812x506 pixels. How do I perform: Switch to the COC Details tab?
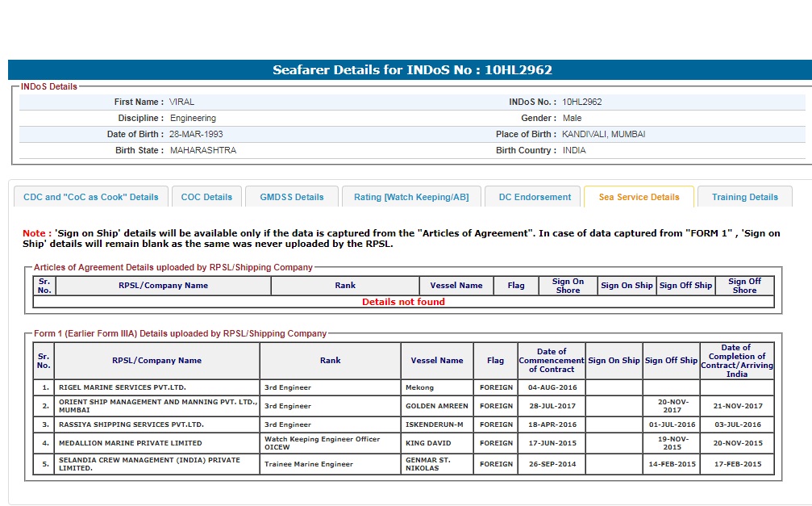[x=206, y=197]
